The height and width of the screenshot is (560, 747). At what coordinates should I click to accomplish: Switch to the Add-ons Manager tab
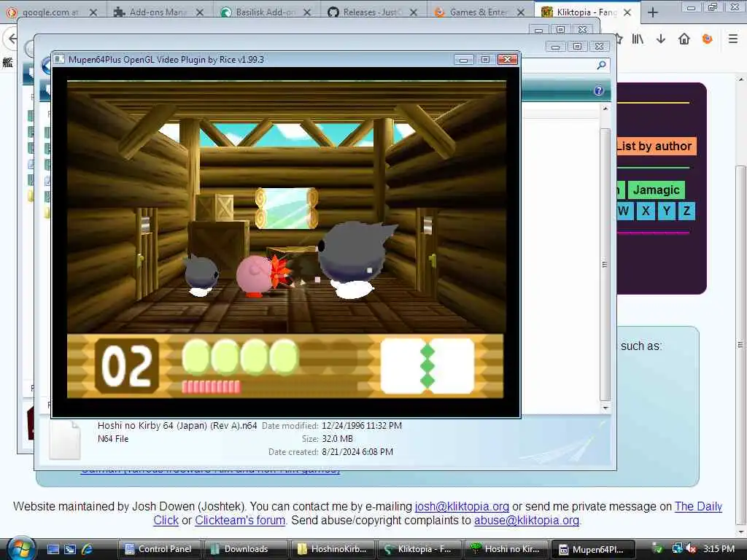pos(158,12)
